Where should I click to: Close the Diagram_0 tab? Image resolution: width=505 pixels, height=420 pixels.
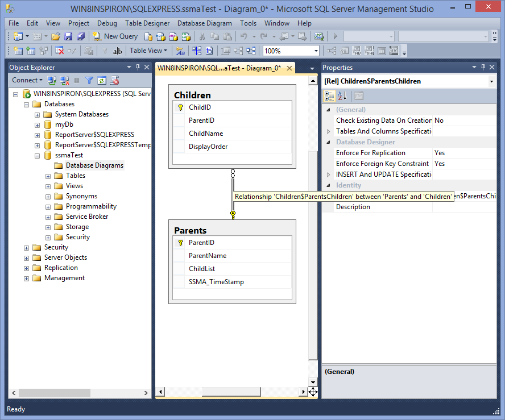tap(289, 68)
